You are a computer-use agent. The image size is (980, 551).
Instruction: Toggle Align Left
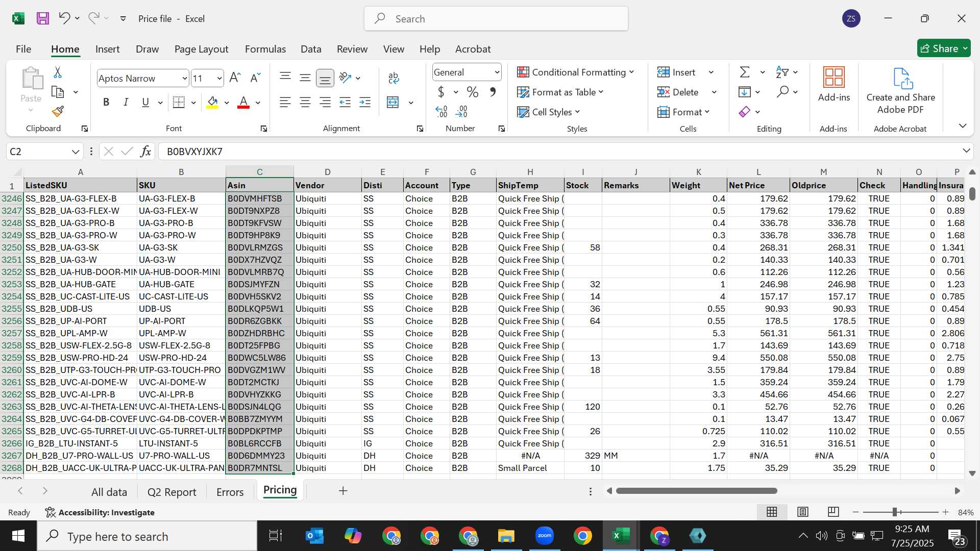(x=285, y=103)
